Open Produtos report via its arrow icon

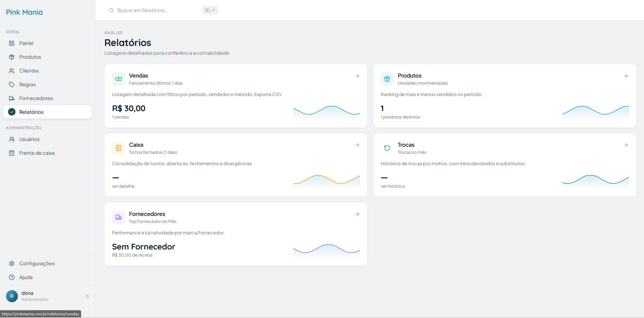point(626,76)
